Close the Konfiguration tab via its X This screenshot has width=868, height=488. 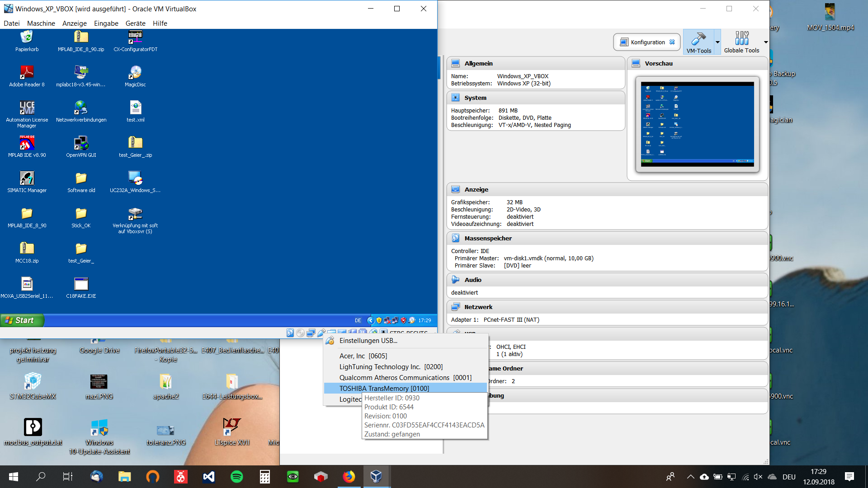(672, 42)
